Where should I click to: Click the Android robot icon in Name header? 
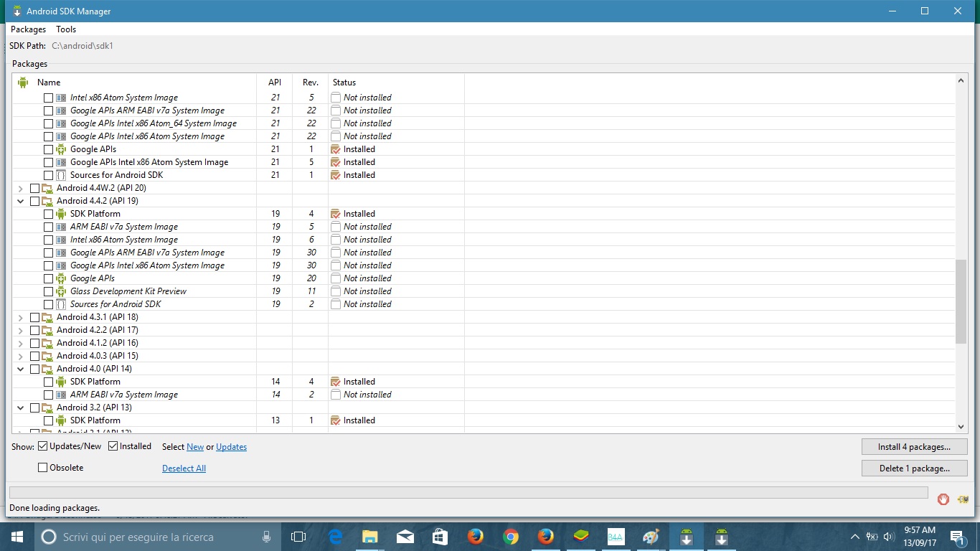(22, 83)
